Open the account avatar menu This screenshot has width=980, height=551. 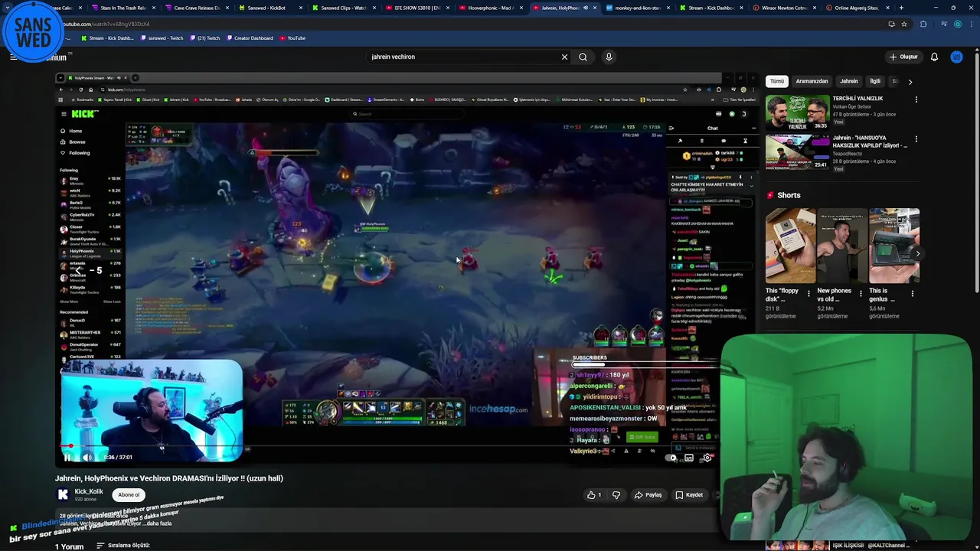(956, 57)
